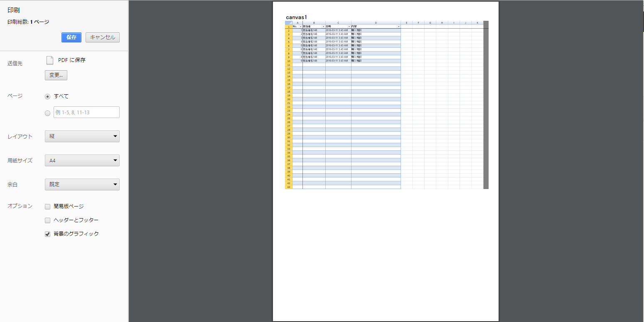This screenshot has height=322, width=644.
Task: Open the レイアウト dropdown showing 縦
Action: coord(82,136)
